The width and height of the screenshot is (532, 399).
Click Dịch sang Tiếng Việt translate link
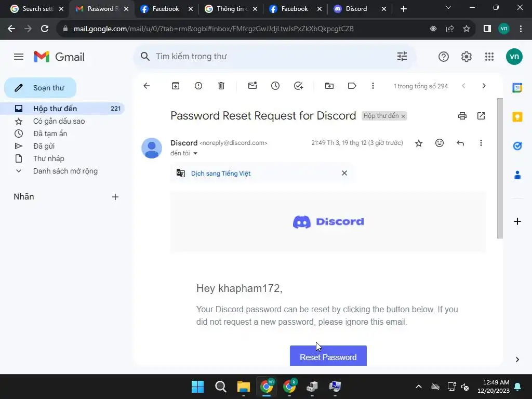coord(221,174)
